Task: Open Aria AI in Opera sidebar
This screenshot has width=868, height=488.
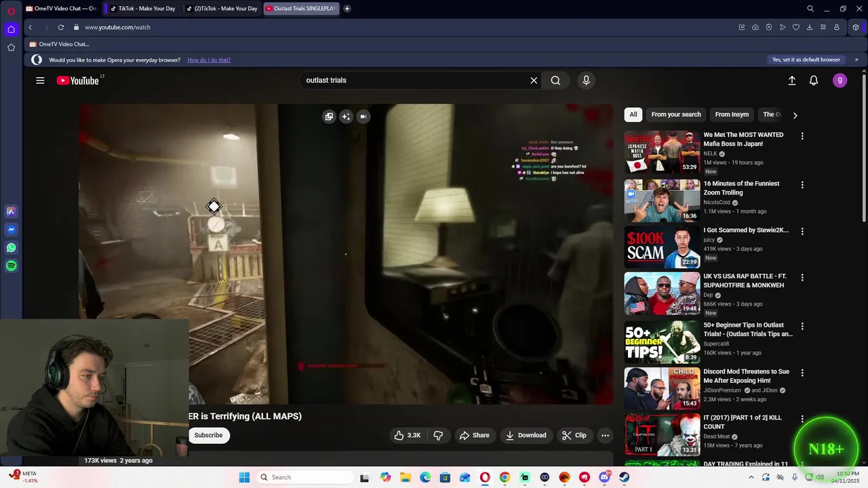Action: (11, 211)
